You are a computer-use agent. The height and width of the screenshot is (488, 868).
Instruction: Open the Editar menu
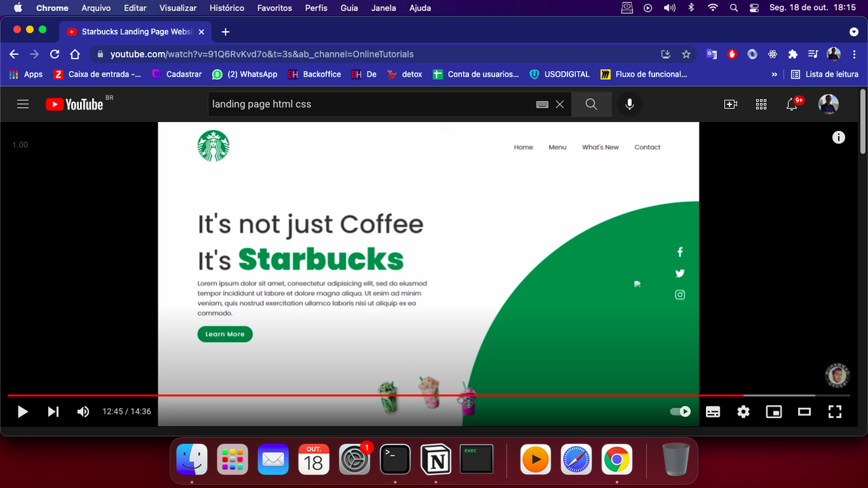coord(135,8)
